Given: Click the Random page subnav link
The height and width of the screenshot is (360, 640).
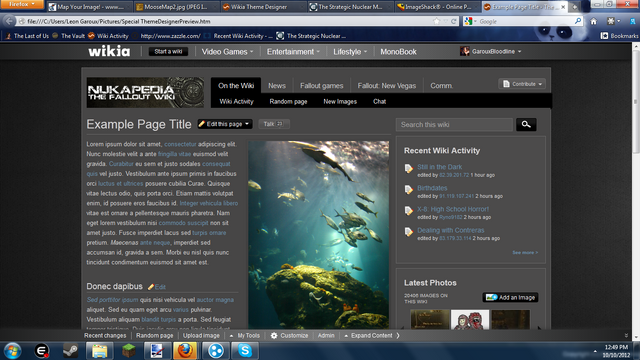Looking at the screenshot, I should pyautogui.click(x=288, y=102).
